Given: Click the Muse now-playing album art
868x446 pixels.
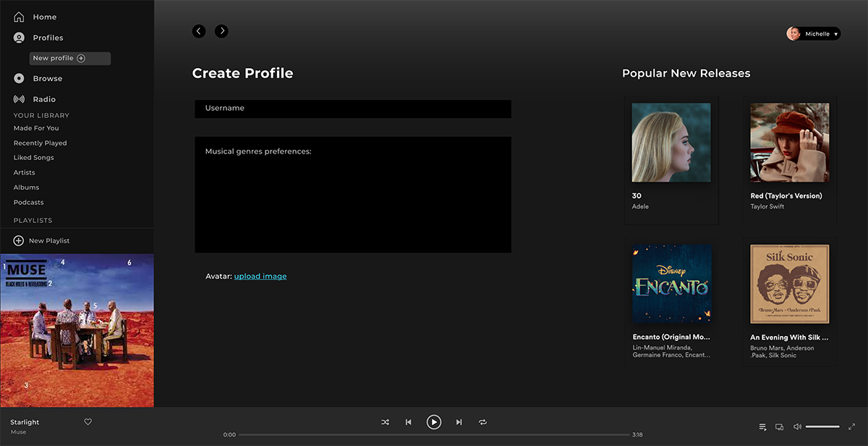Looking at the screenshot, I should tap(77, 330).
